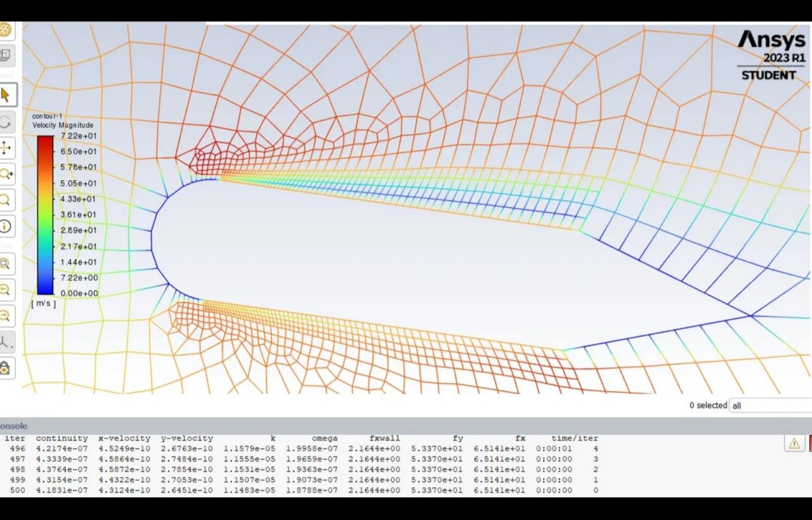Viewport: 812px width, 520px height.
Task: Open the cube view options icon
Action: [5, 55]
